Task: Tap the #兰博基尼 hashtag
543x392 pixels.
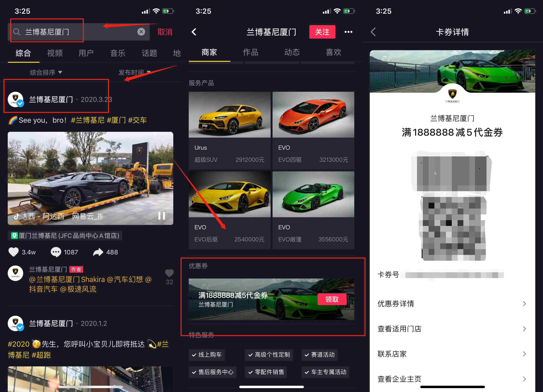Action: tap(88, 120)
